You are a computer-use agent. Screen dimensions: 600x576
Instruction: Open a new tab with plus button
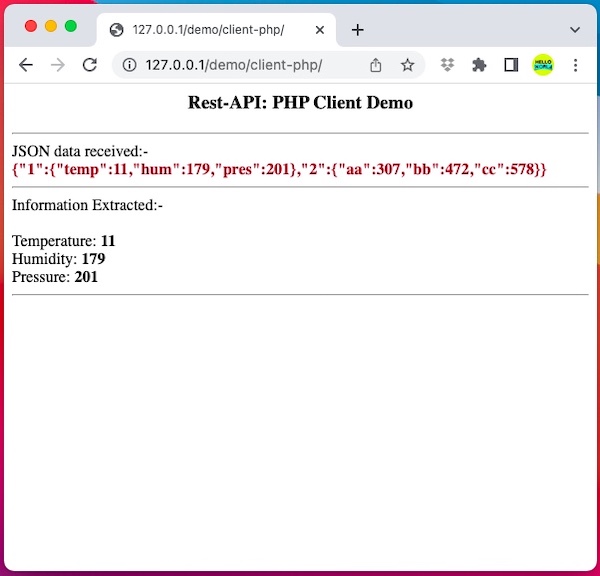[x=357, y=30]
